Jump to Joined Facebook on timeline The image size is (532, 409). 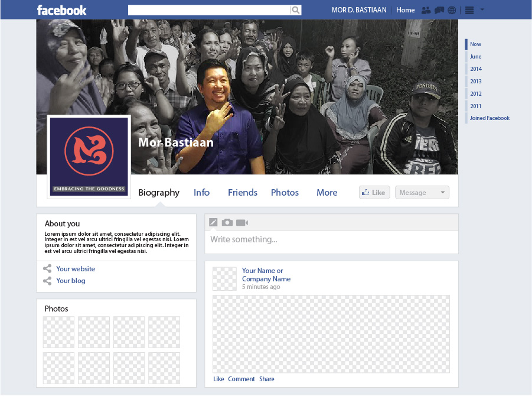tap(489, 118)
